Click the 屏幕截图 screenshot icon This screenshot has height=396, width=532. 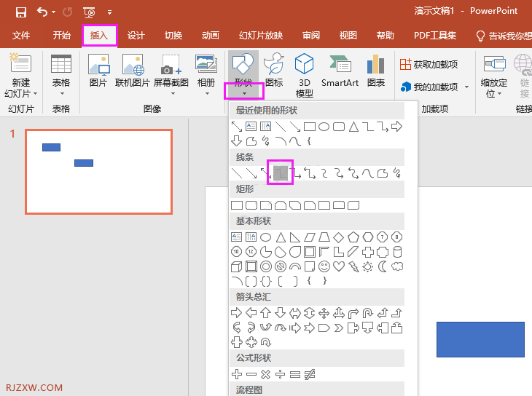click(171, 64)
